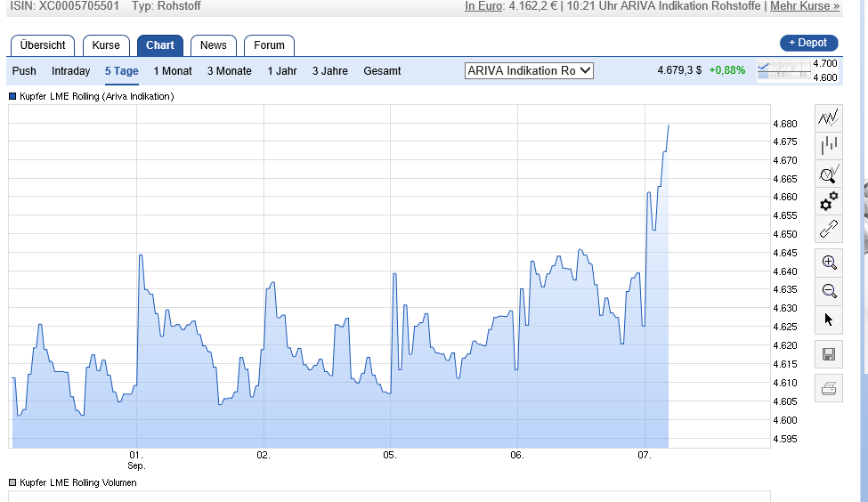Add to portfolio via + Depot button

pos(808,43)
